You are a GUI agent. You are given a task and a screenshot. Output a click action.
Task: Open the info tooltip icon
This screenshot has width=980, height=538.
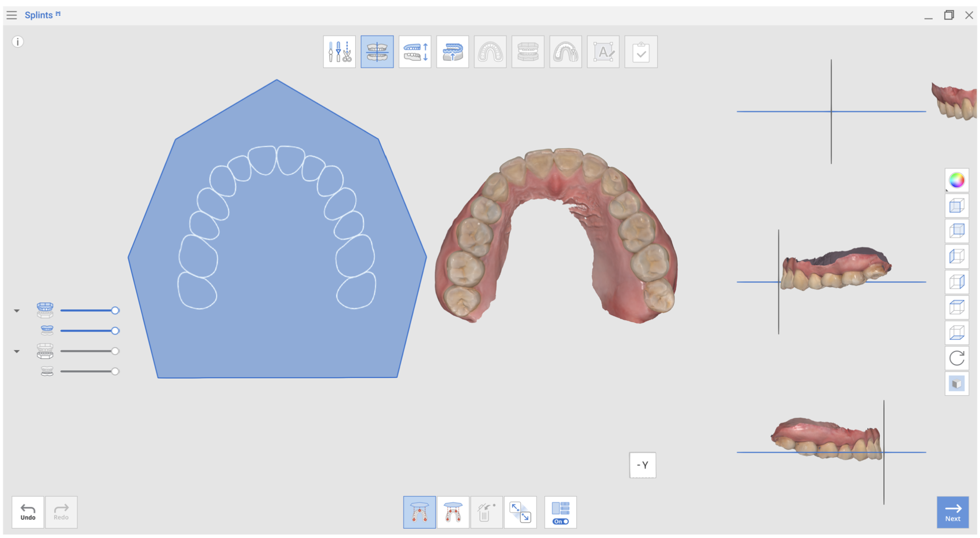(x=17, y=42)
